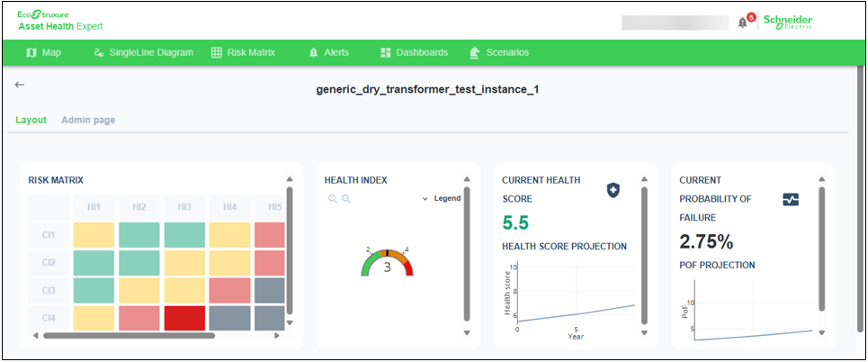This screenshot has height=362, width=868.
Task: Open Scenarios from the navigation bar
Action: click(x=499, y=52)
